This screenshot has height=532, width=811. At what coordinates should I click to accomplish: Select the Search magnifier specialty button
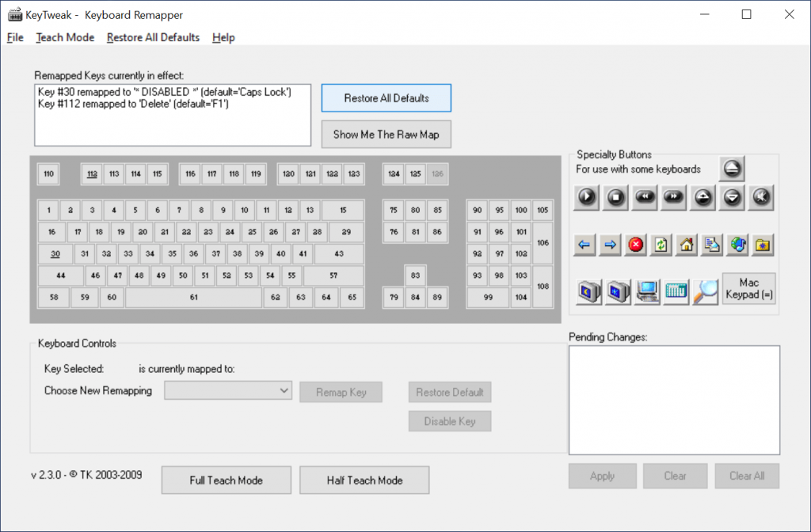coord(706,291)
